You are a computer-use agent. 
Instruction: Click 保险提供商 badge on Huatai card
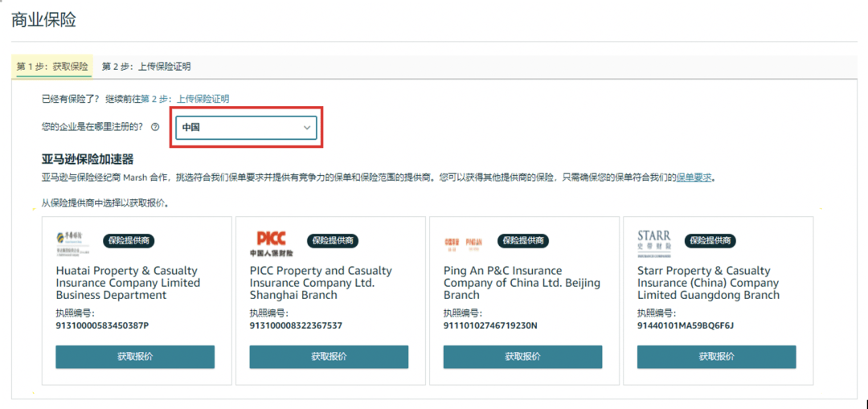tap(130, 240)
